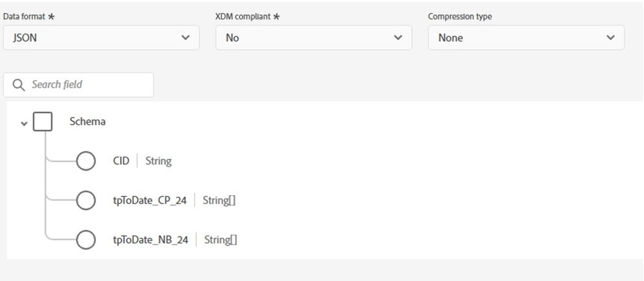The width and height of the screenshot is (644, 281).
Task: Click the chevron arrow of Data format
Action: 186,38
